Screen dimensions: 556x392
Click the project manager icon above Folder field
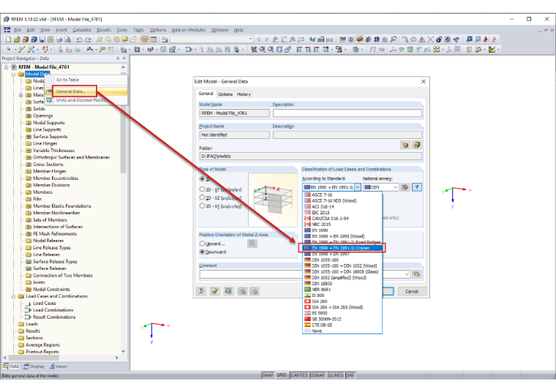point(417,145)
